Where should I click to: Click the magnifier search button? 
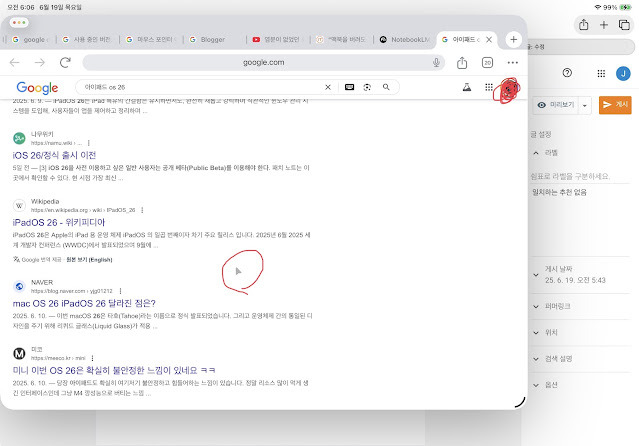(386, 87)
